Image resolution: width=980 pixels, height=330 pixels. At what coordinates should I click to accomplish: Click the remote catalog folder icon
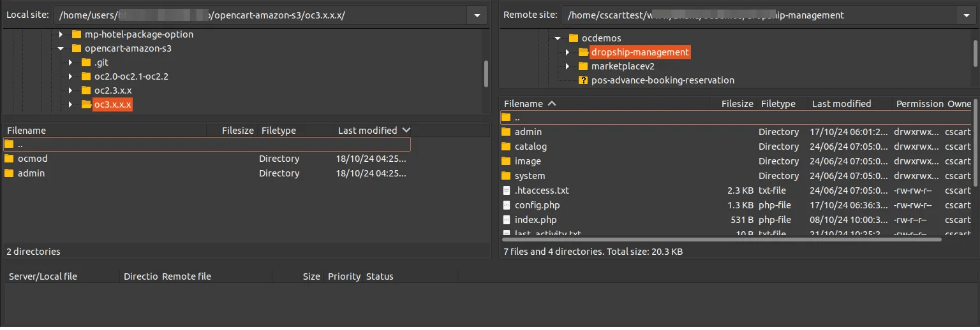tap(507, 147)
